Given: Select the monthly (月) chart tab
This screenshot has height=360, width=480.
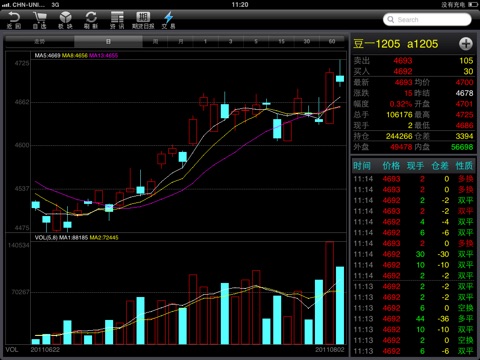Looking at the screenshot, I should click(x=181, y=41).
